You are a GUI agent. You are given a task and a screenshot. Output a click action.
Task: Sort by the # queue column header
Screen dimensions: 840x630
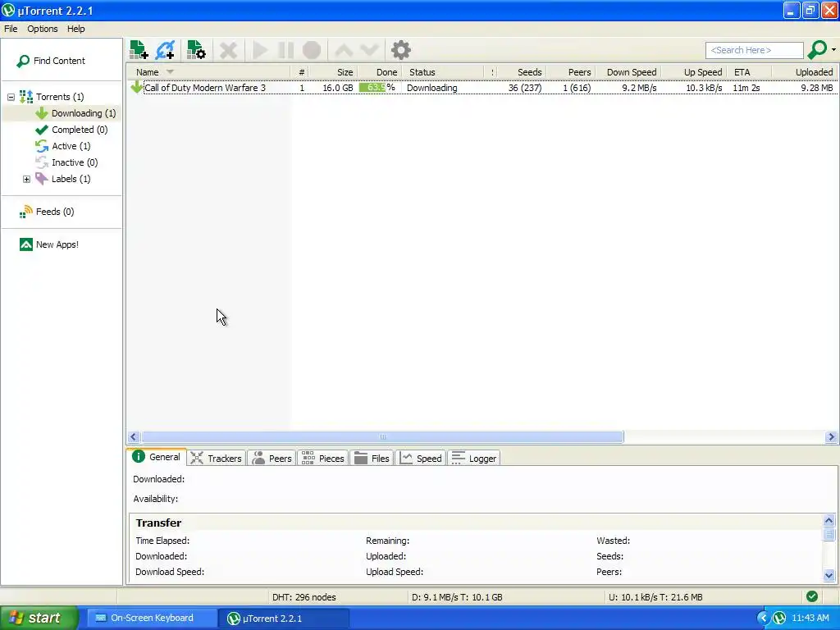(300, 72)
